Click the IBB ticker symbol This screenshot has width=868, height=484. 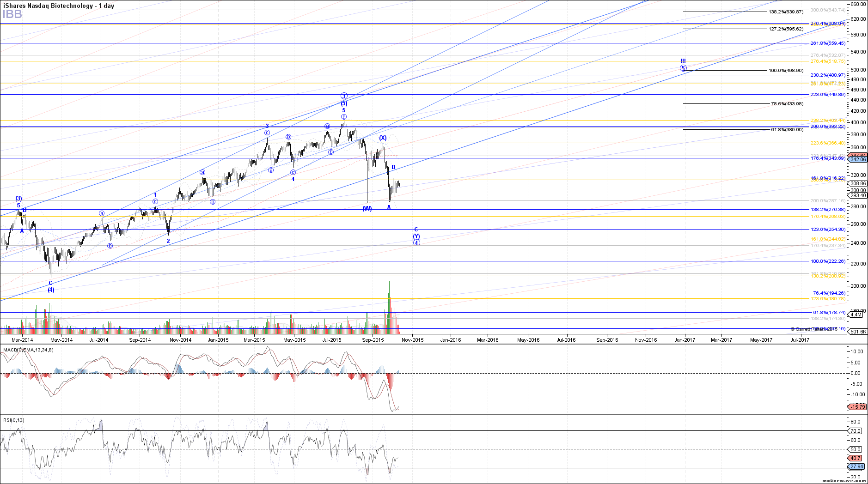pos(12,14)
